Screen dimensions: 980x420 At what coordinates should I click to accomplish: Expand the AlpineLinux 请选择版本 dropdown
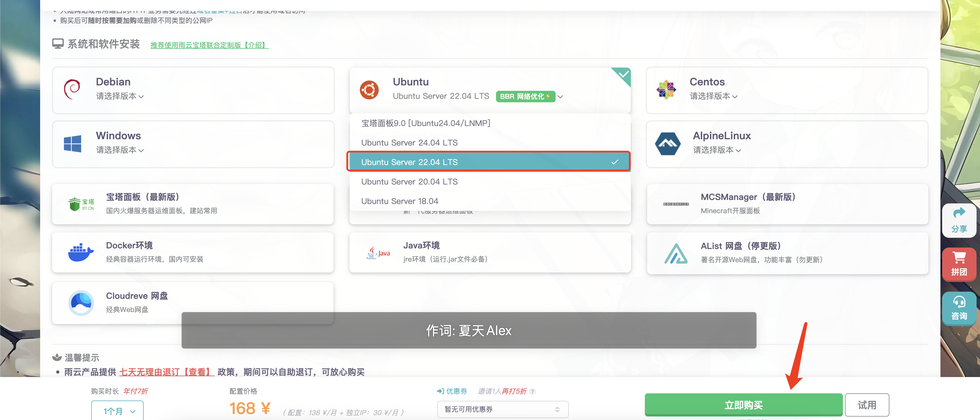click(717, 150)
